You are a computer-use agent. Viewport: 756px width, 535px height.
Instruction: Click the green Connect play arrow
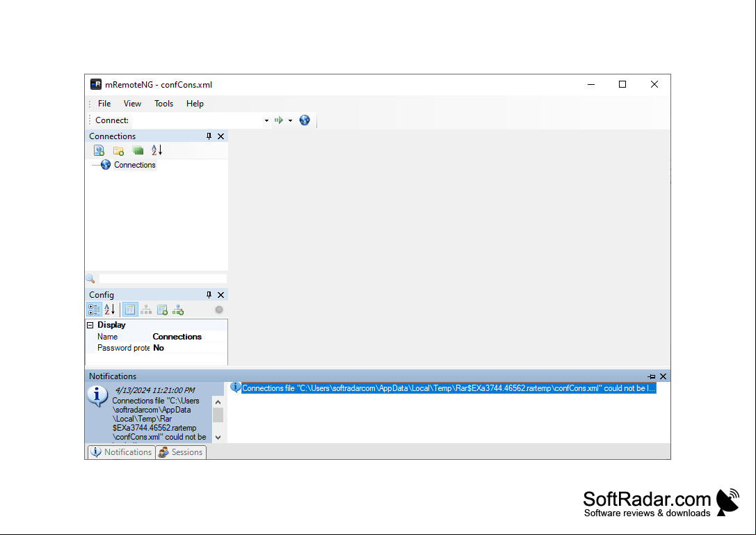point(279,120)
